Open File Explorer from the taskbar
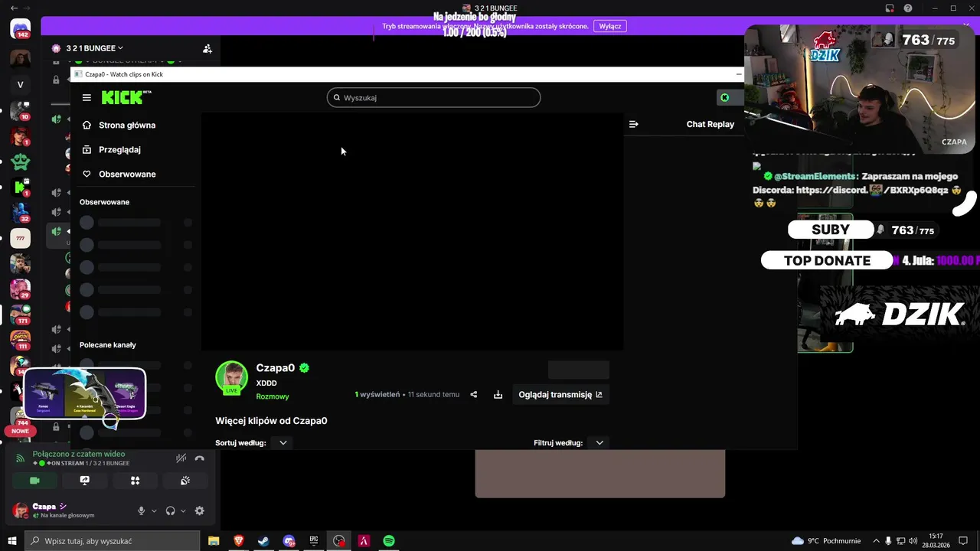This screenshot has width=980, height=551. pos(214,541)
